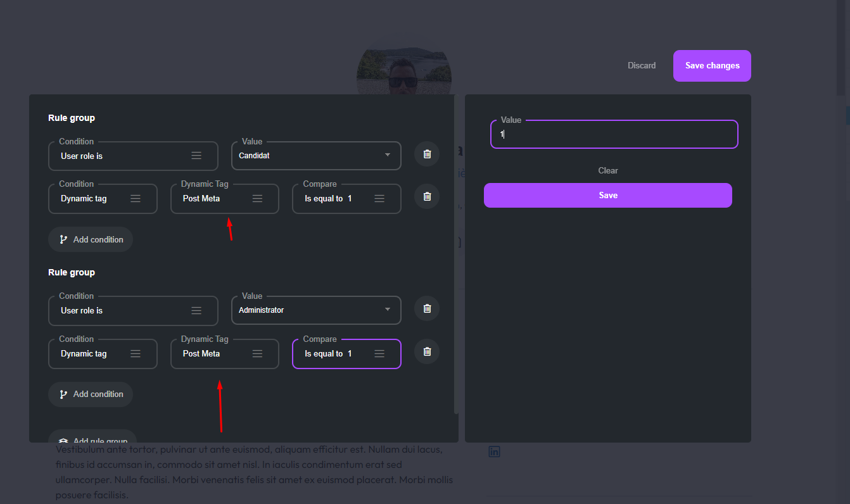Click the branch icon on first 'Add condition' button
The height and width of the screenshot is (504, 850).
coord(63,239)
